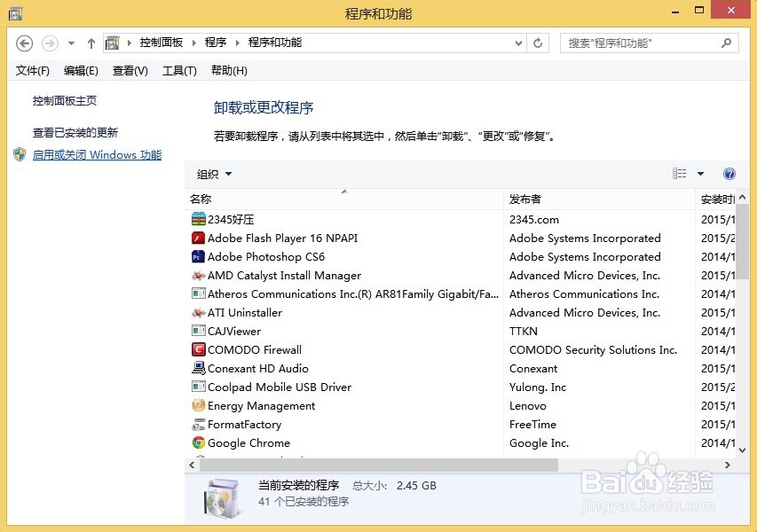
Task: Open the 工具(T) menu
Action: tap(179, 71)
